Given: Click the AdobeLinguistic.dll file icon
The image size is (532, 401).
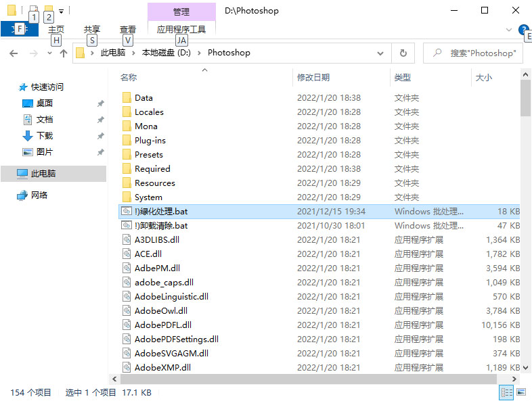Looking at the screenshot, I should point(127,297).
